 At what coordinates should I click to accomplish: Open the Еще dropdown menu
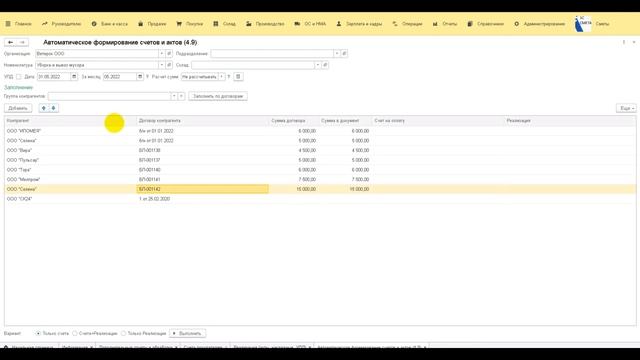(x=626, y=108)
